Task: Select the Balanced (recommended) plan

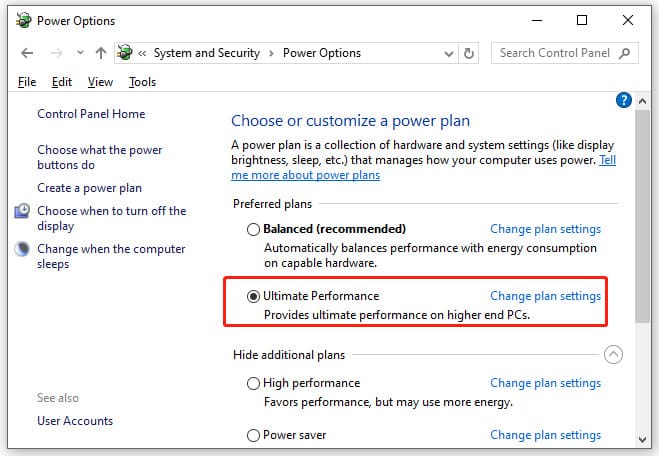Action: (x=254, y=229)
